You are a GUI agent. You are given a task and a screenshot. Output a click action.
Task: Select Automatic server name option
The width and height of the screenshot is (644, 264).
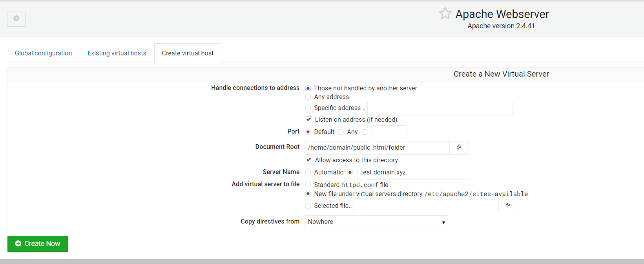[x=308, y=172]
